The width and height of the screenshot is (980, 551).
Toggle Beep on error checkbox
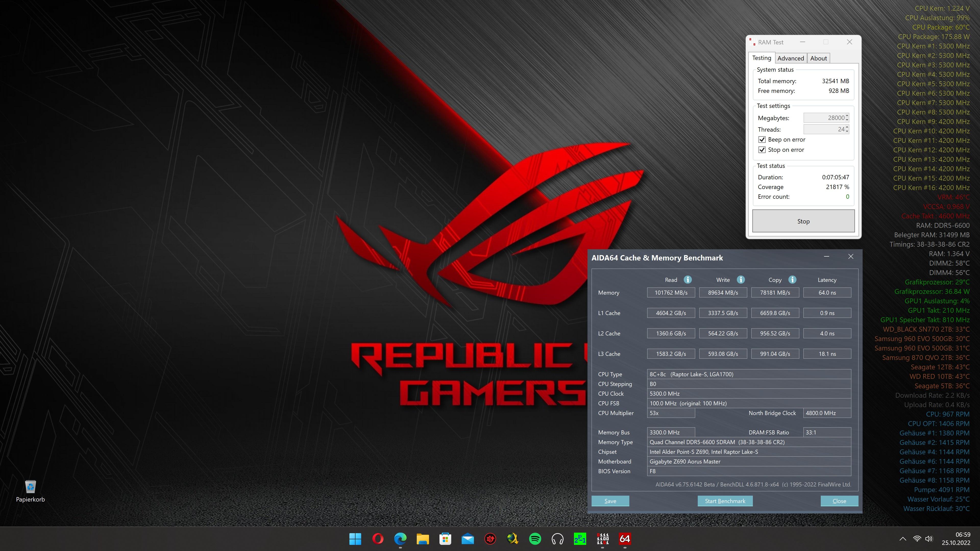point(762,140)
